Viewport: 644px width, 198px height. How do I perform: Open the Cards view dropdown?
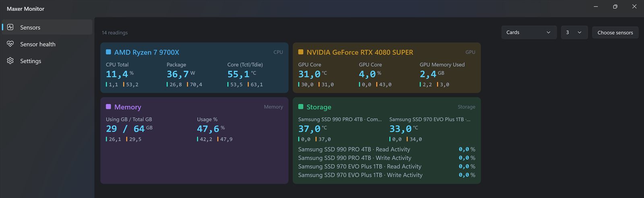click(x=529, y=32)
